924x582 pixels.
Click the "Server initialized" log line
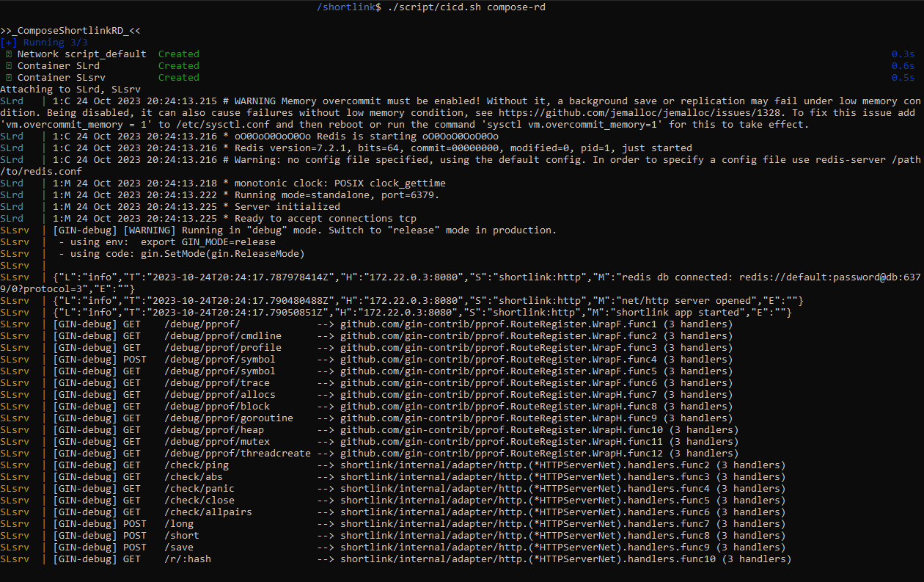pos(170,207)
